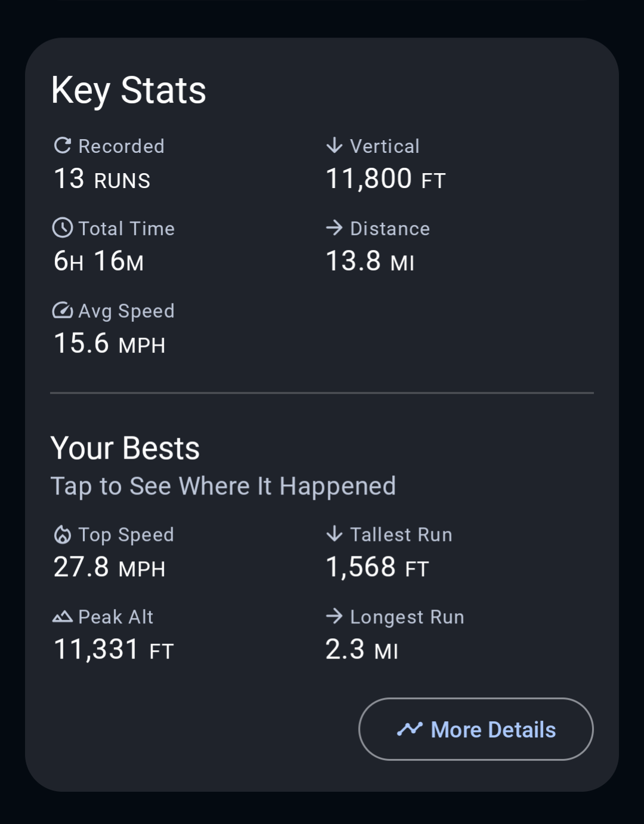Click the Distance right-arrow icon
The height and width of the screenshot is (824, 644).
coord(334,227)
